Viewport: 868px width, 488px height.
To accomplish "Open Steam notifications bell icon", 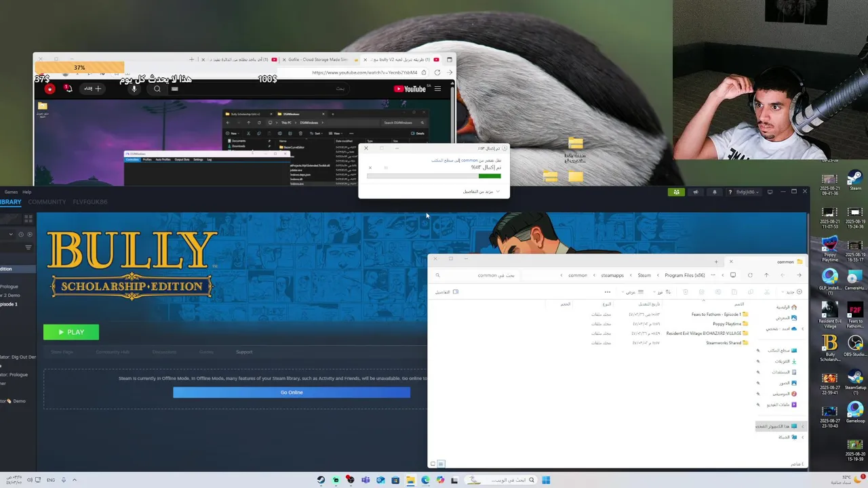I will tap(714, 192).
